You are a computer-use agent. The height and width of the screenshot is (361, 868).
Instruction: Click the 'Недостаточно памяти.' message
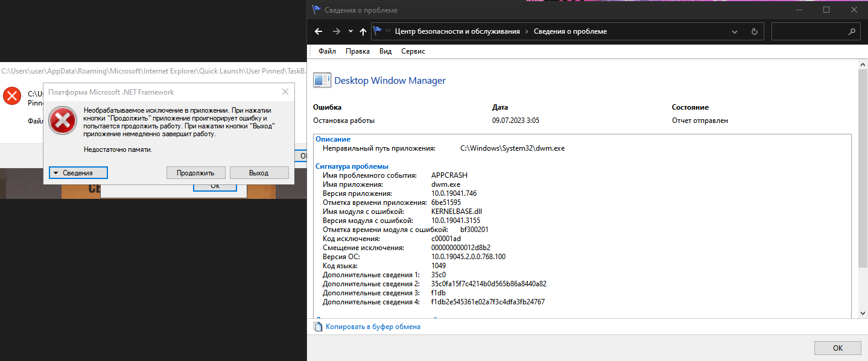[118, 149]
